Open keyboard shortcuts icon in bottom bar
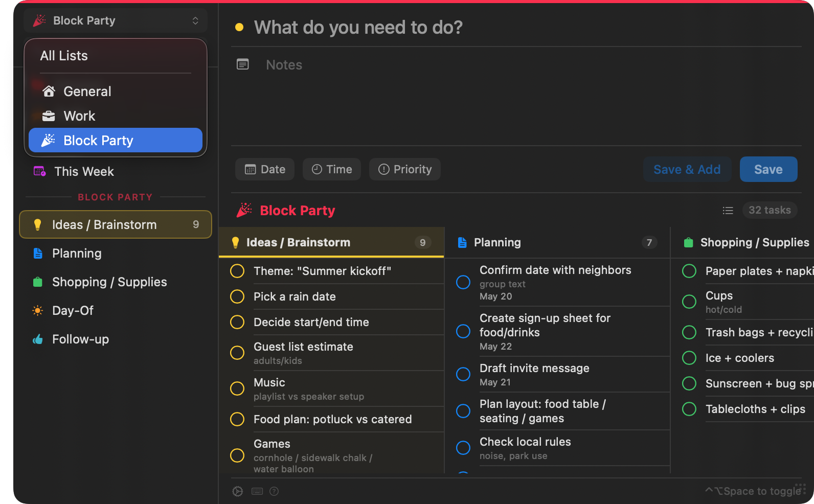Viewport: 814px width, 504px height. pos(257,491)
